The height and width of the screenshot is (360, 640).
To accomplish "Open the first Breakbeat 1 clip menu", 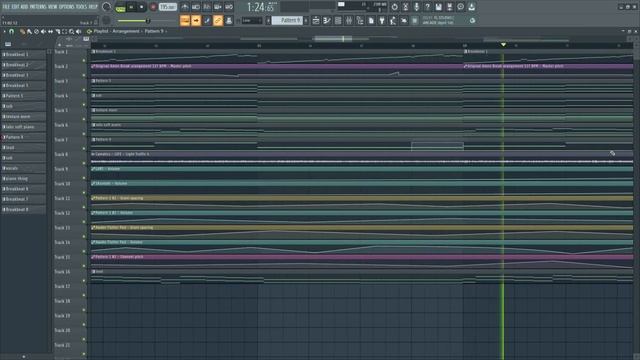I will click(x=93, y=52).
